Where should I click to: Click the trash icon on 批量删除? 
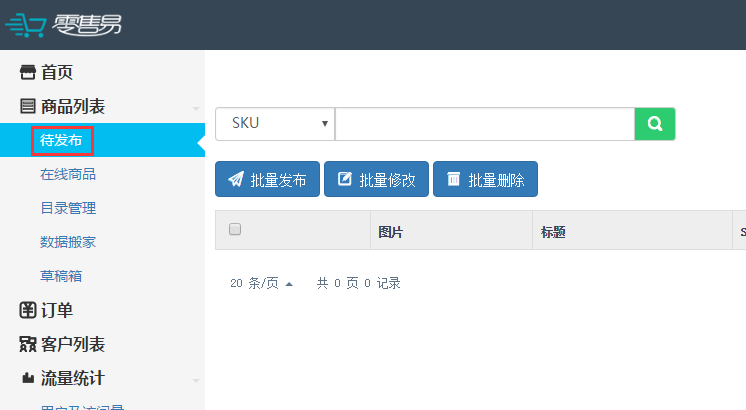click(x=454, y=180)
